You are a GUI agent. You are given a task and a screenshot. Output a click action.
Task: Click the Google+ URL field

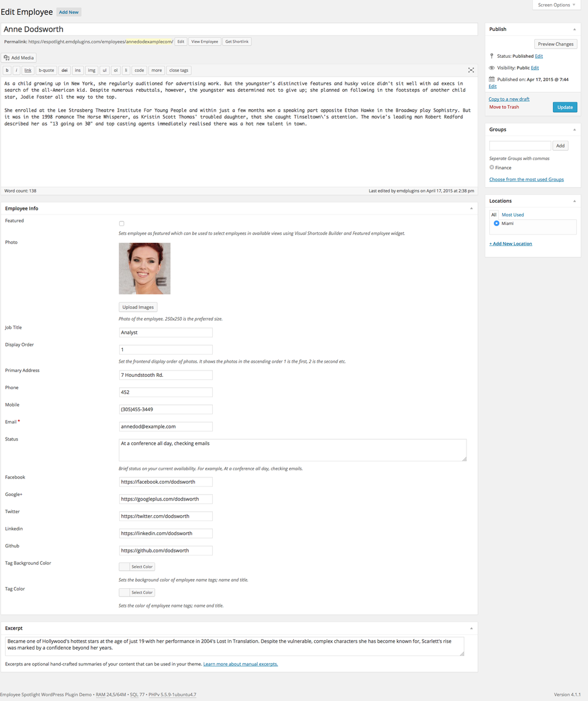point(165,499)
